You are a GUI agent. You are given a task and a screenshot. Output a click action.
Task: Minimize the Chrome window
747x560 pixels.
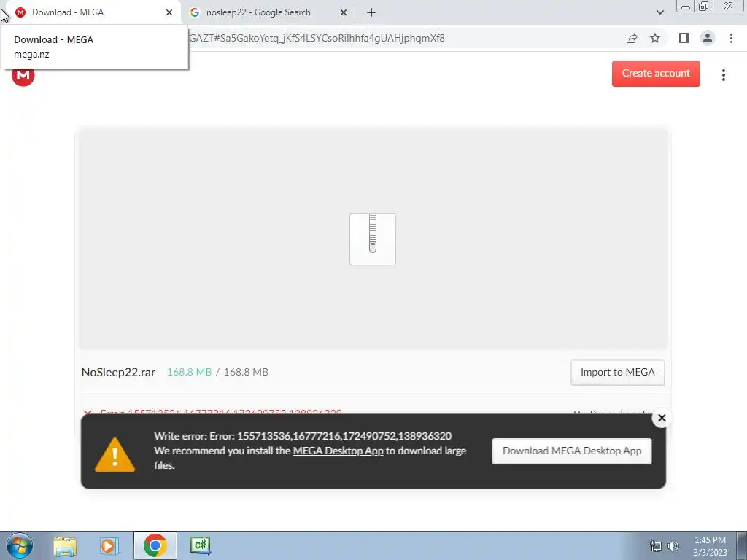coord(686,7)
